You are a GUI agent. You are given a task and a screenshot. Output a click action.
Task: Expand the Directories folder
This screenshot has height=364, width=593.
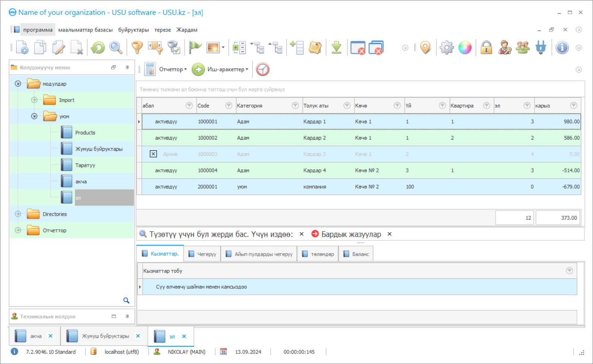pos(18,214)
